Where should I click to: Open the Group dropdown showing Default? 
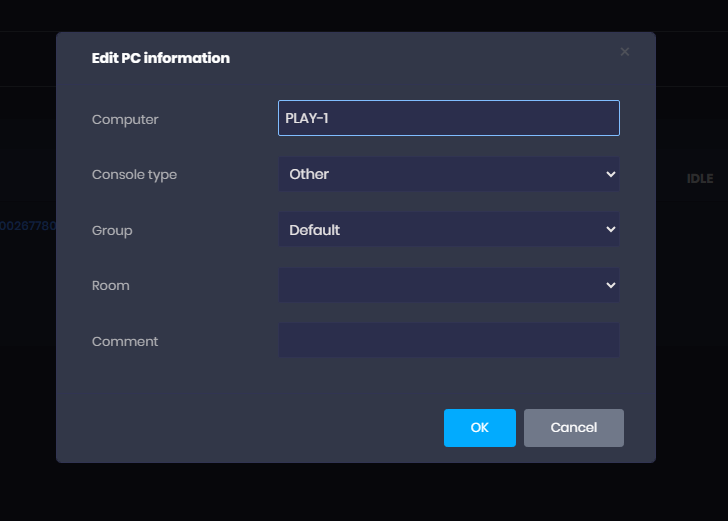tap(448, 230)
